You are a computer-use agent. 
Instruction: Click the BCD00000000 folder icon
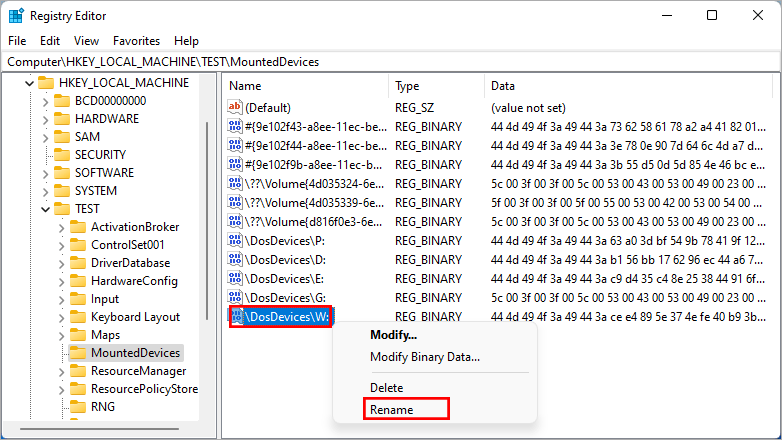tap(62, 101)
